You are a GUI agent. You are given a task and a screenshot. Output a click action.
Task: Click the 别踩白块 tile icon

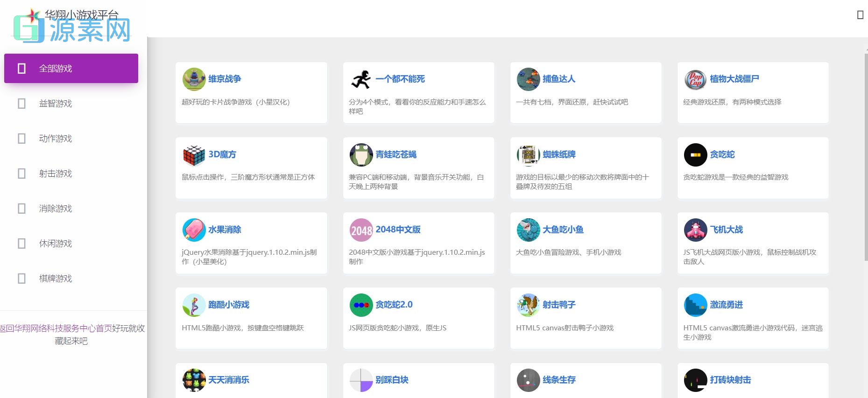click(x=361, y=380)
